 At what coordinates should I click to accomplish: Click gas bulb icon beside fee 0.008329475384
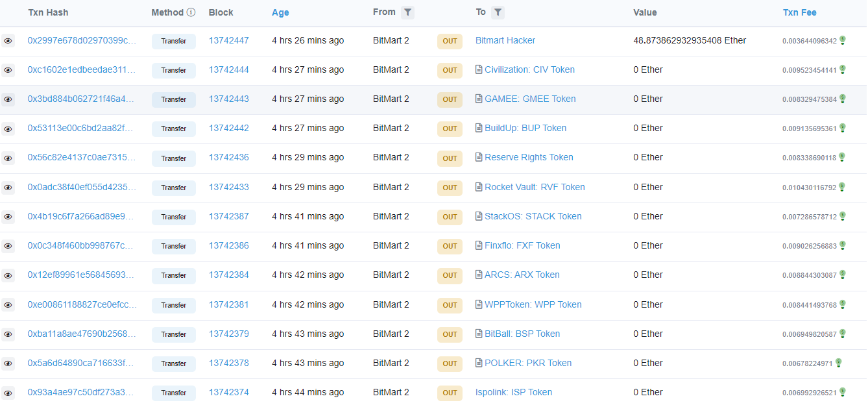pos(843,99)
